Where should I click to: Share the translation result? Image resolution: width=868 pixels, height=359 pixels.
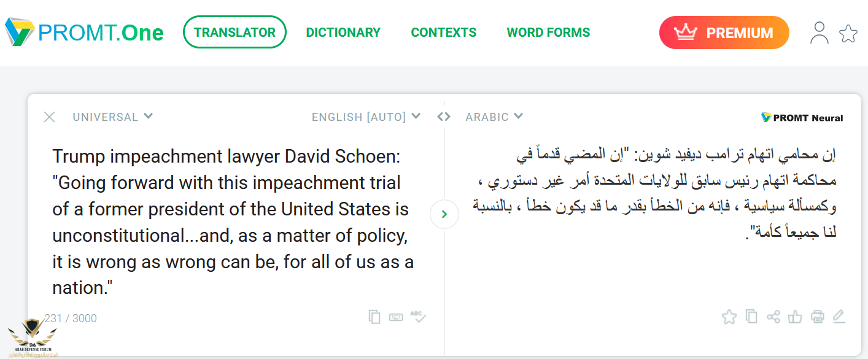pyautogui.click(x=773, y=317)
